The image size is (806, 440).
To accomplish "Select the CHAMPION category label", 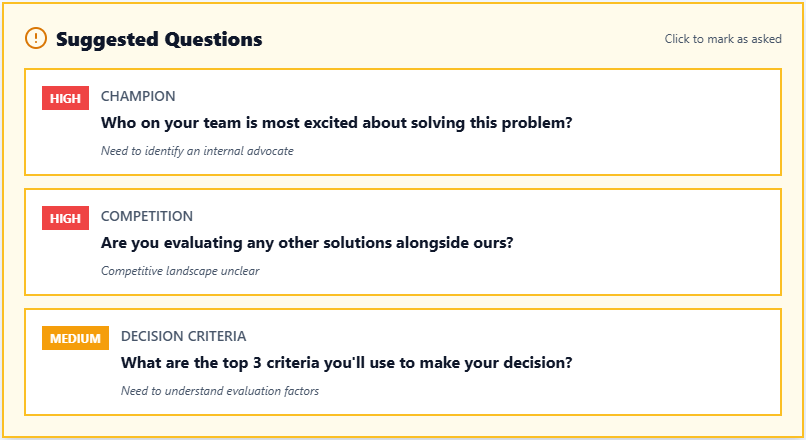I will (138, 97).
